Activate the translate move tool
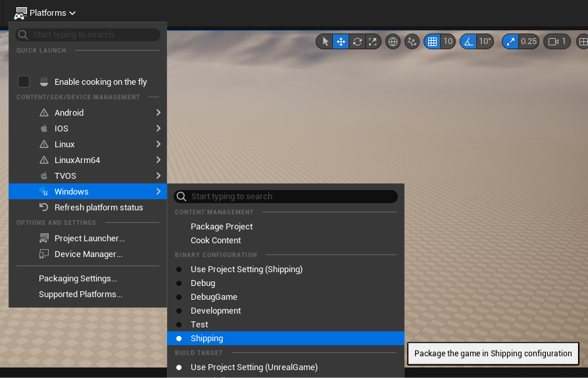This screenshot has height=378, width=588. pos(341,41)
